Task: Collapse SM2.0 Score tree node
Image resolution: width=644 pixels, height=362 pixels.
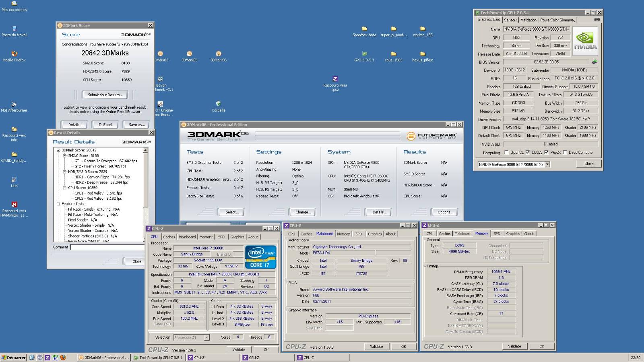Action: click(x=64, y=155)
